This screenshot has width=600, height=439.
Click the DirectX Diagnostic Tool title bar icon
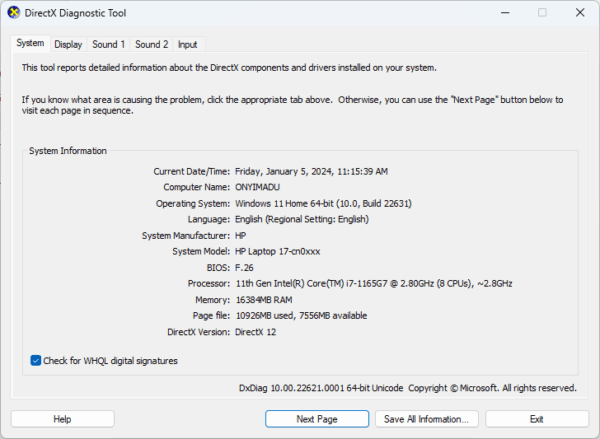click(x=14, y=13)
